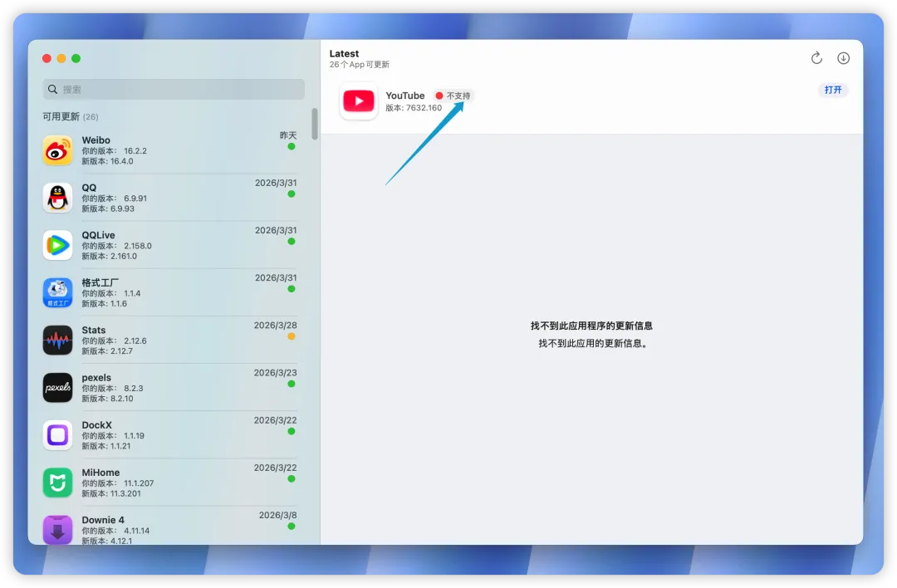
Task: Select the MiHome row title
Action: (100, 473)
